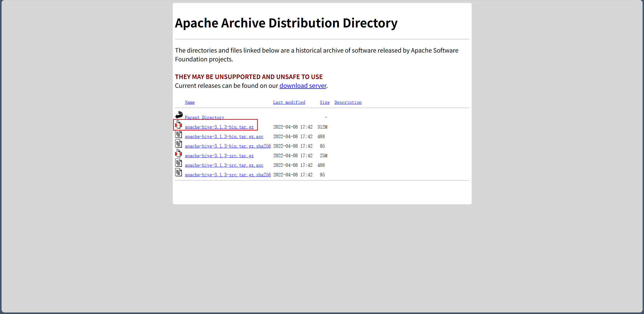
Task: Sort listing by Size column header
Action: point(325,102)
